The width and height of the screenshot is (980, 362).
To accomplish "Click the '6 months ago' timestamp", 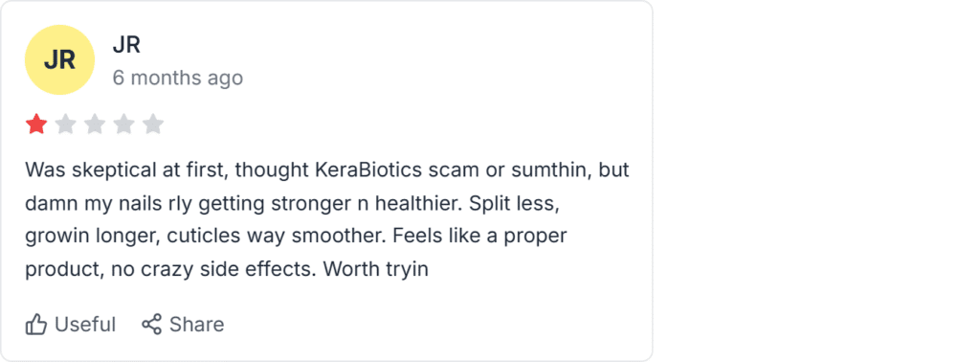I will click(177, 79).
